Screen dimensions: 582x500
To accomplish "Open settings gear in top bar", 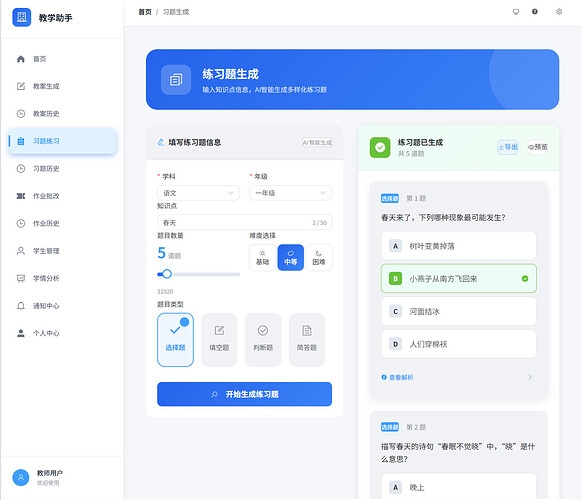I will pyautogui.click(x=559, y=12).
